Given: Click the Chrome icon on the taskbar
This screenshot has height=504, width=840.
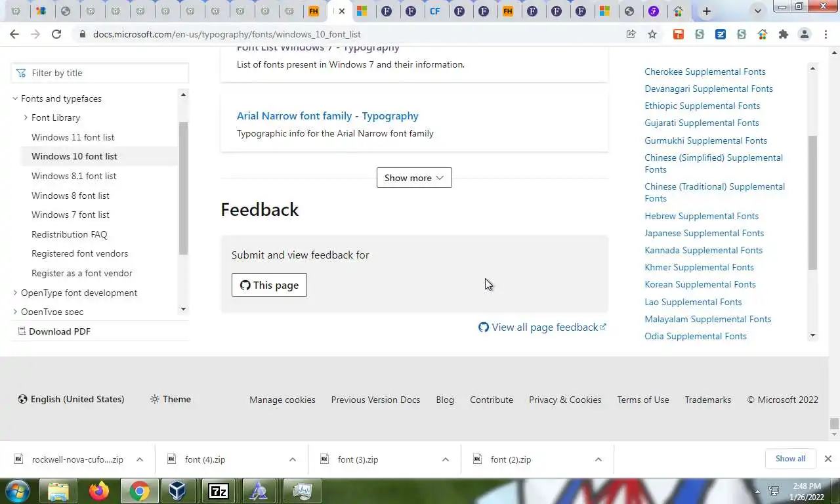Looking at the screenshot, I should pos(138,491).
